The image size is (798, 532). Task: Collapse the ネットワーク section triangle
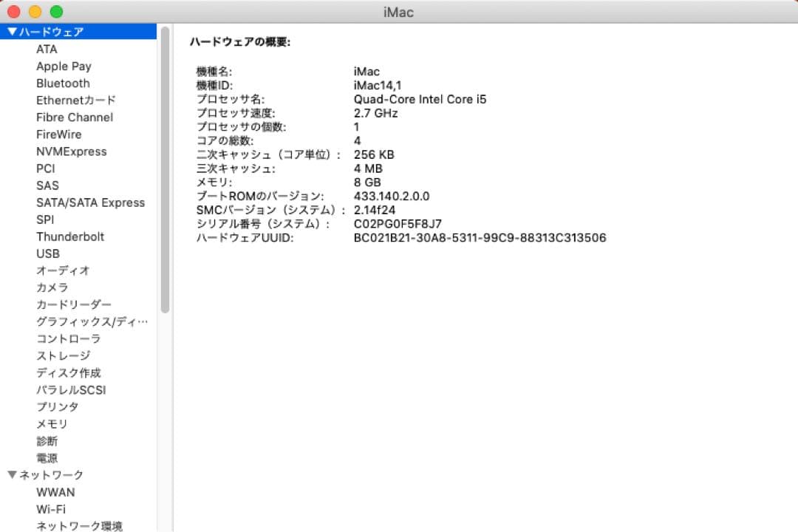(x=13, y=475)
